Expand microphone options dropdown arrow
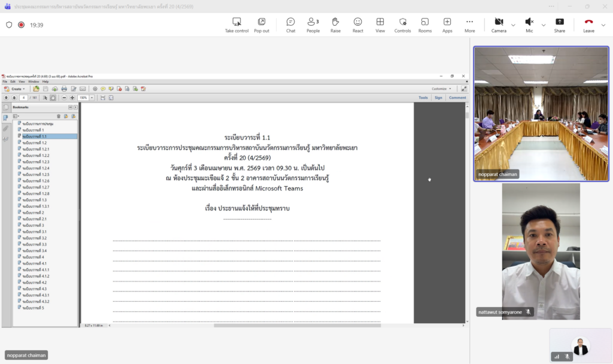This screenshot has width=613, height=364. (544, 25)
